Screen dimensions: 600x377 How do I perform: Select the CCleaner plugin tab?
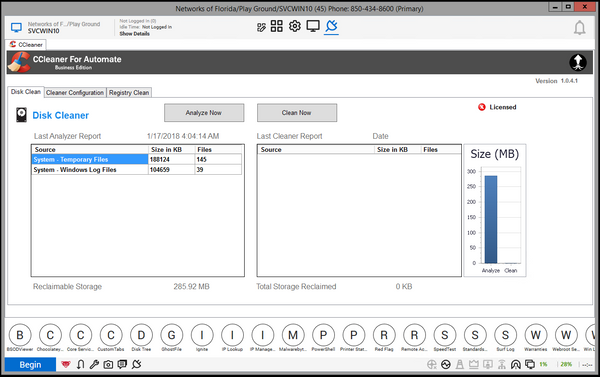coord(26,45)
